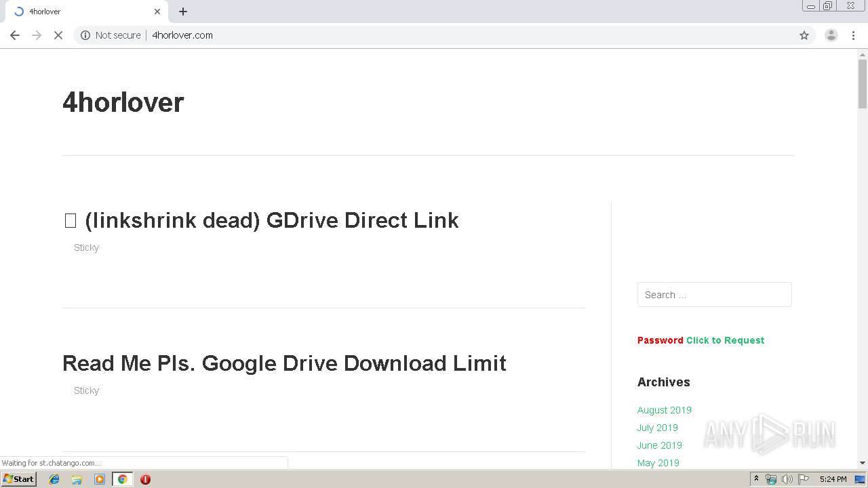
Task: Click Sticky label under Read Me post
Action: coord(86,390)
